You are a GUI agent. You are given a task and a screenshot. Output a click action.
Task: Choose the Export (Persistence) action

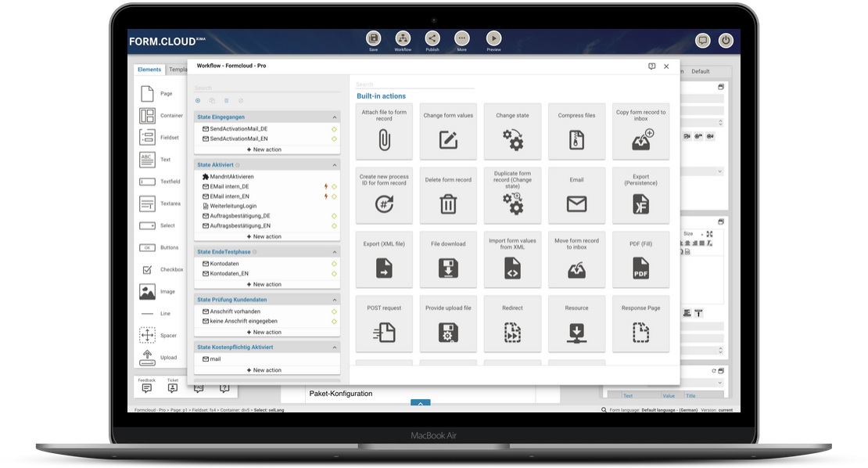641,196
